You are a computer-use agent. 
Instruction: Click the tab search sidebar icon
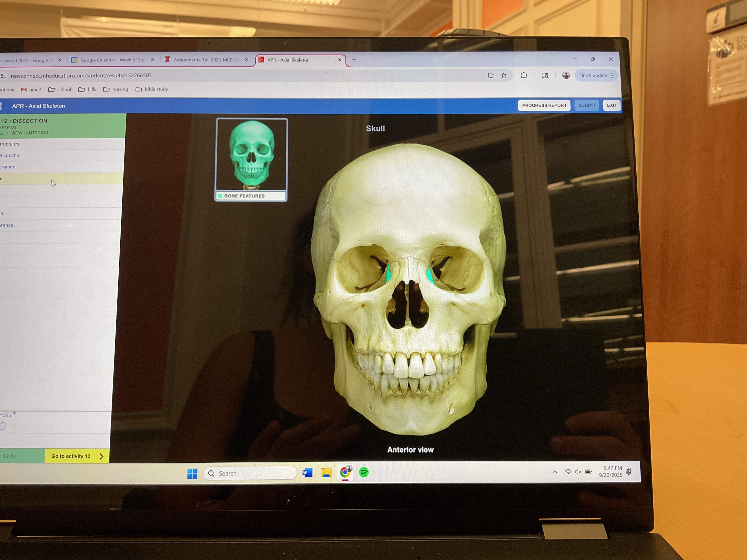point(545,75)
